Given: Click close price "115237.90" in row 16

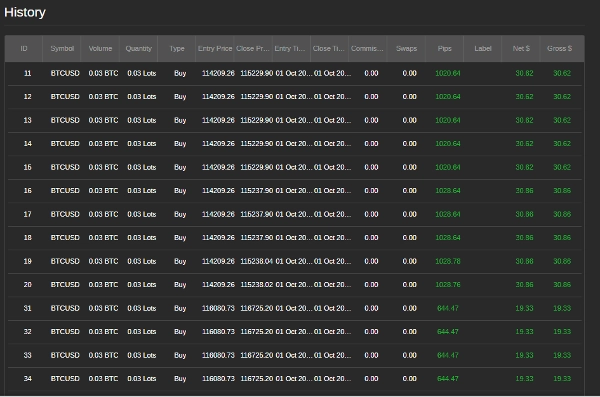Looking at the screenshot, I should 256,191.
